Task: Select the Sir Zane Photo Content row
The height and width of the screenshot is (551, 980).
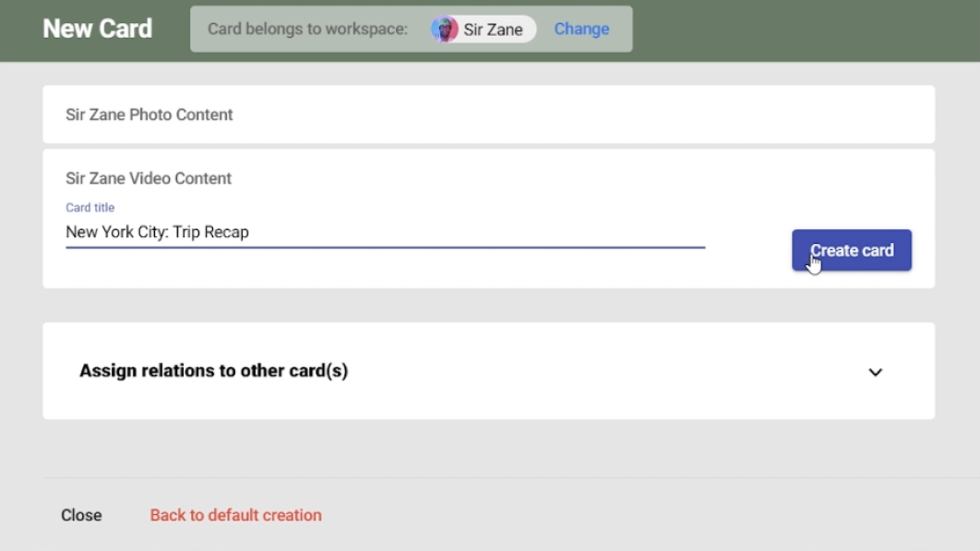Action: coord(149,114)
